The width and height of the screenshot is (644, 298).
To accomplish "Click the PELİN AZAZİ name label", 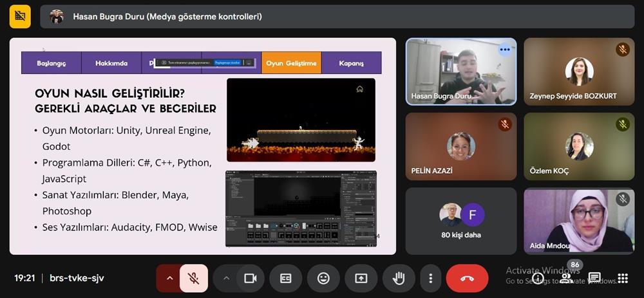I will 431,171.
